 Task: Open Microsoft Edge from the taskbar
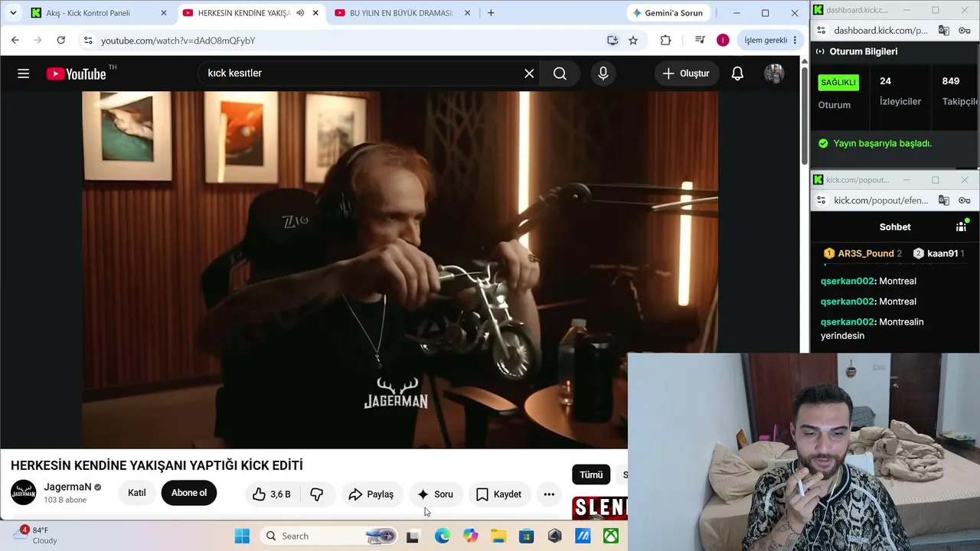tap(443, 536)
